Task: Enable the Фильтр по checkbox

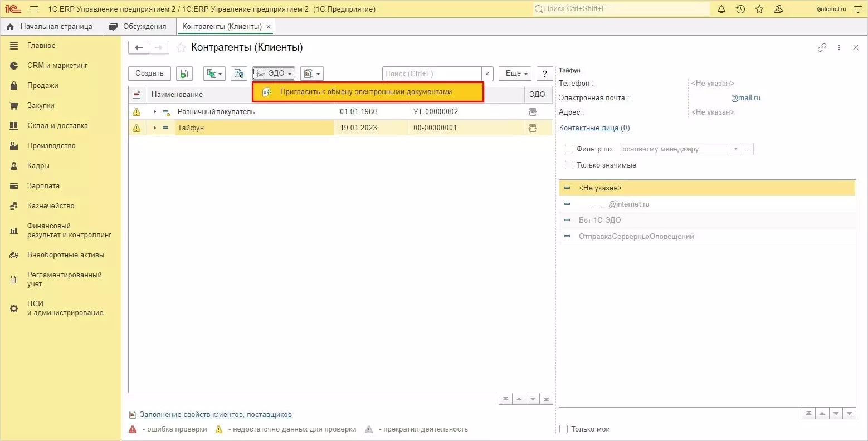Action: click(x=569, y=149)
